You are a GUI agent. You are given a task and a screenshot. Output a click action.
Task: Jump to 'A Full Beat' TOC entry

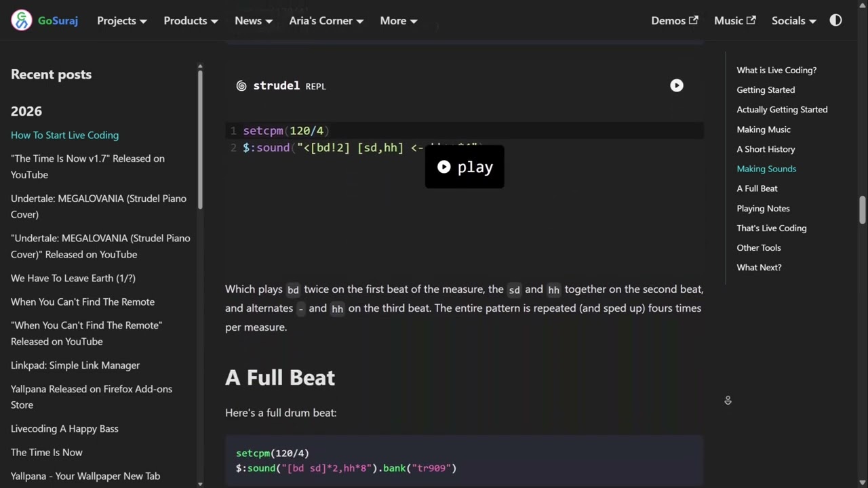pyautogui.click(x=757, y=188)
